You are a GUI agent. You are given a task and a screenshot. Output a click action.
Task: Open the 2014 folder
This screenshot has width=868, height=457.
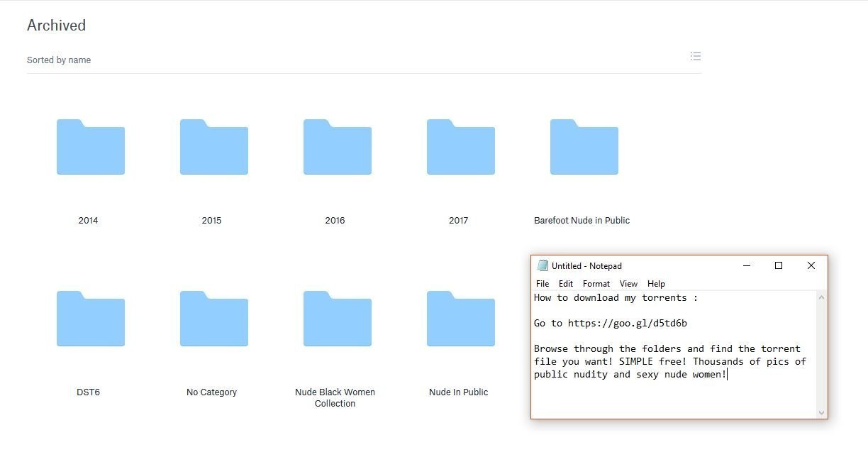tap(90, 148)
